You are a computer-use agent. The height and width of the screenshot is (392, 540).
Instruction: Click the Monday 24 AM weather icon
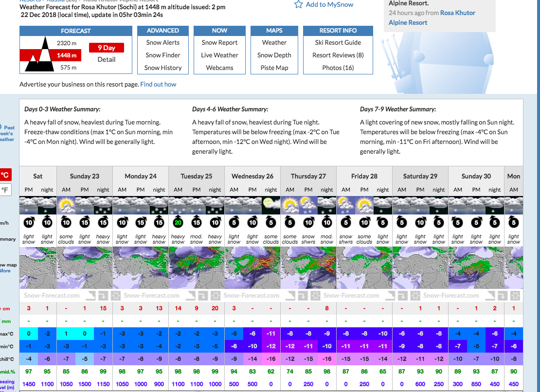click(x=122, y=205)
